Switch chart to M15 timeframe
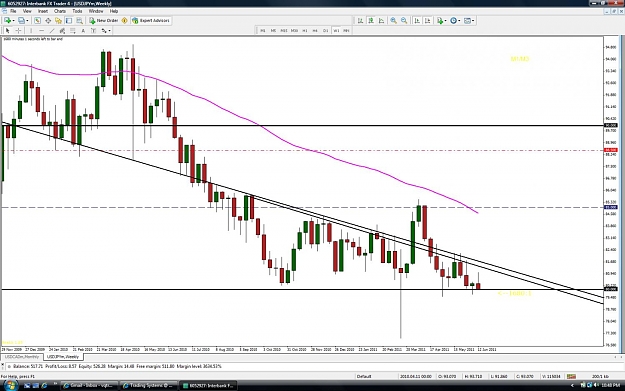625x391 pixels. (283, 31)
